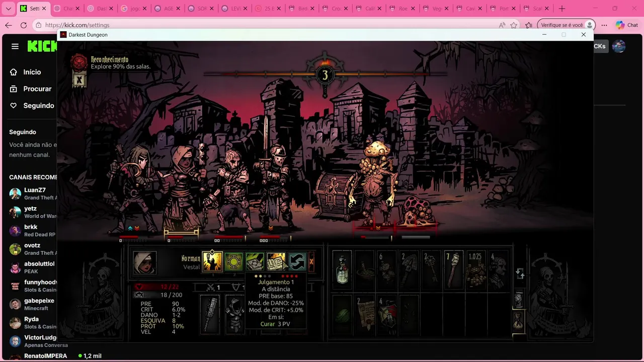Open Kick hamburger menu
This screenshot has width=644, height=362.
click(x=15, y=46)
